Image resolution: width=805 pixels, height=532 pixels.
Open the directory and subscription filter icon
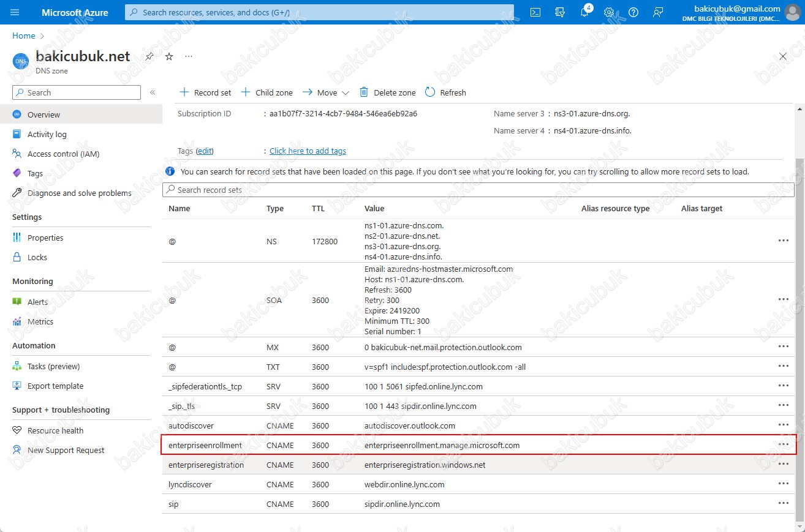pos(559,12)
